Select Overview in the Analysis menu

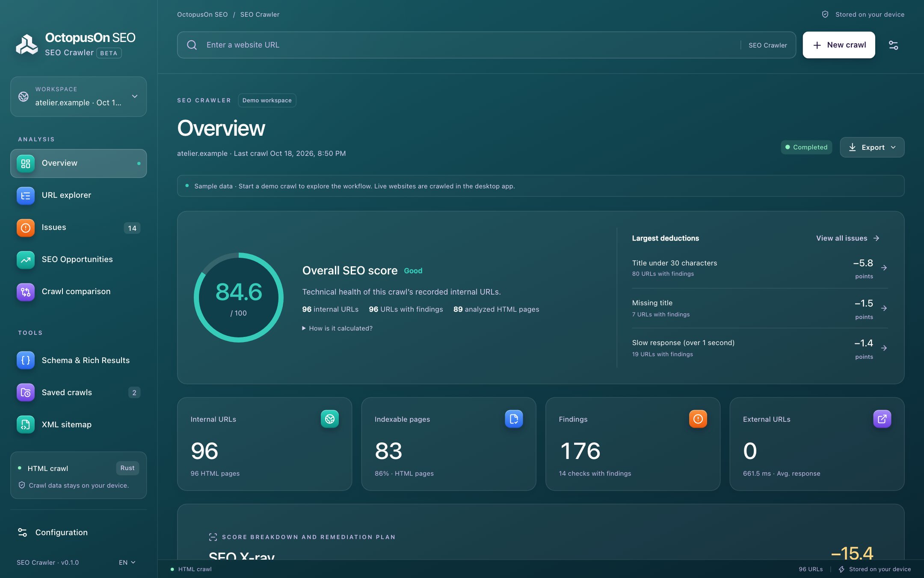(x=79, y=164)
